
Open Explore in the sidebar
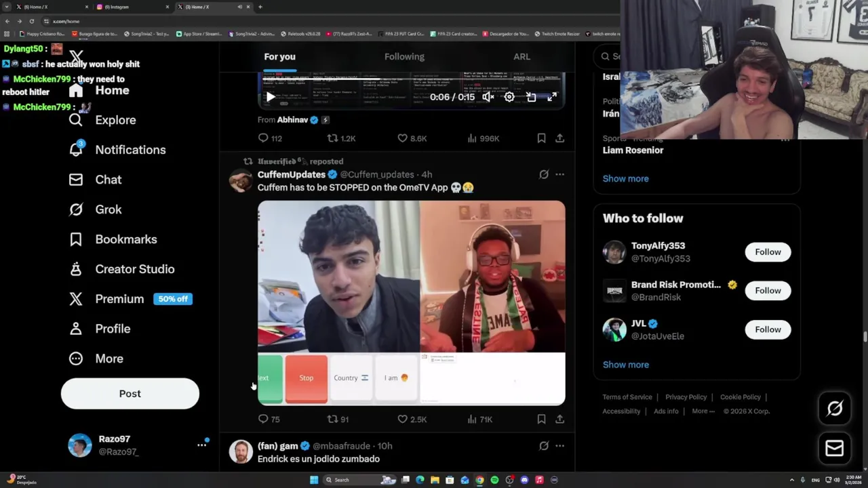[102, 120]
